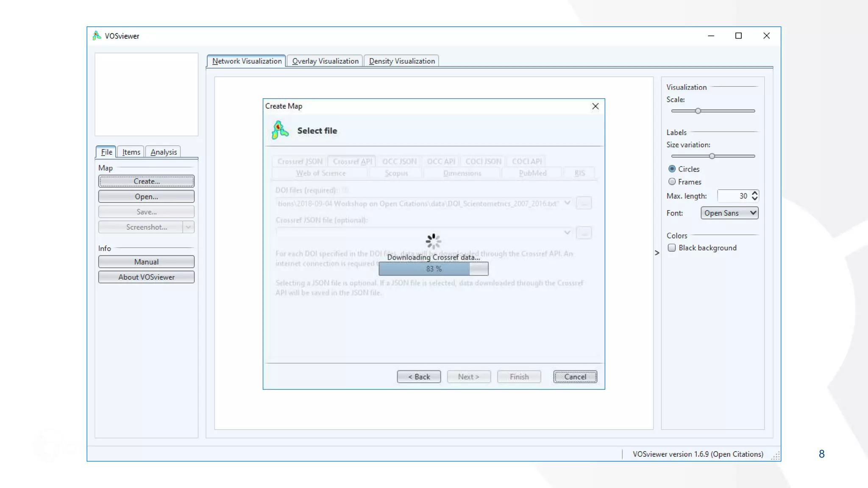Image resolution: width=868 pixels, height=488 pixels.
Task: Select the Frames radio button
Action: click(x=672, y=182)
